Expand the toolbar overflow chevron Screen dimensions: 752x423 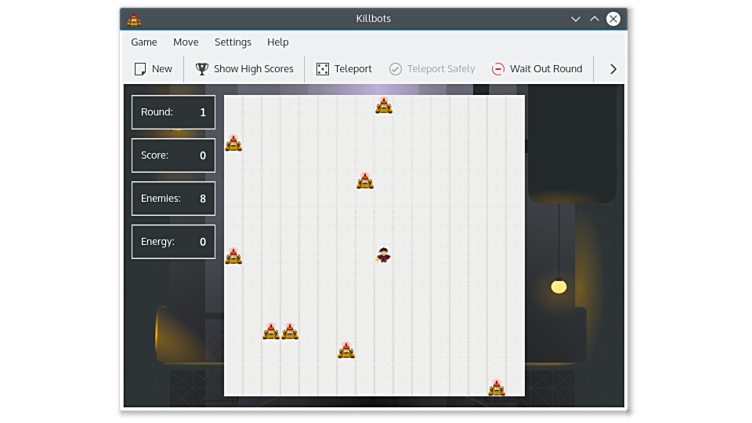click(x=613, y=69)
